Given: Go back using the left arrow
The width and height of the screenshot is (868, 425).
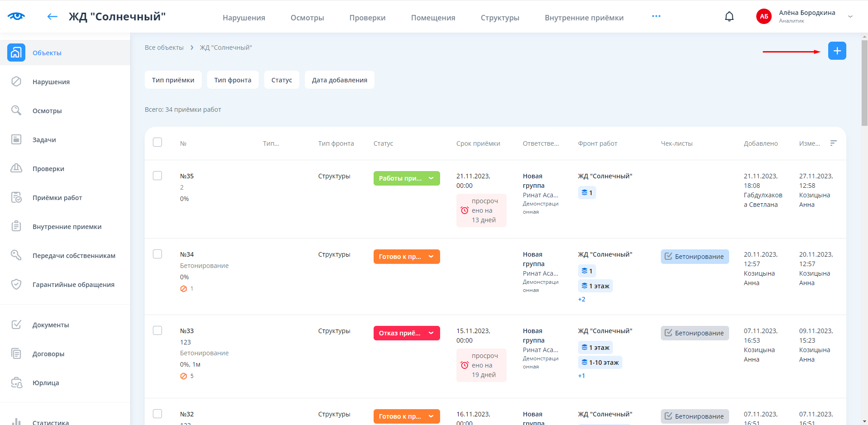Looking at the screenshot, I should point(52,17).
